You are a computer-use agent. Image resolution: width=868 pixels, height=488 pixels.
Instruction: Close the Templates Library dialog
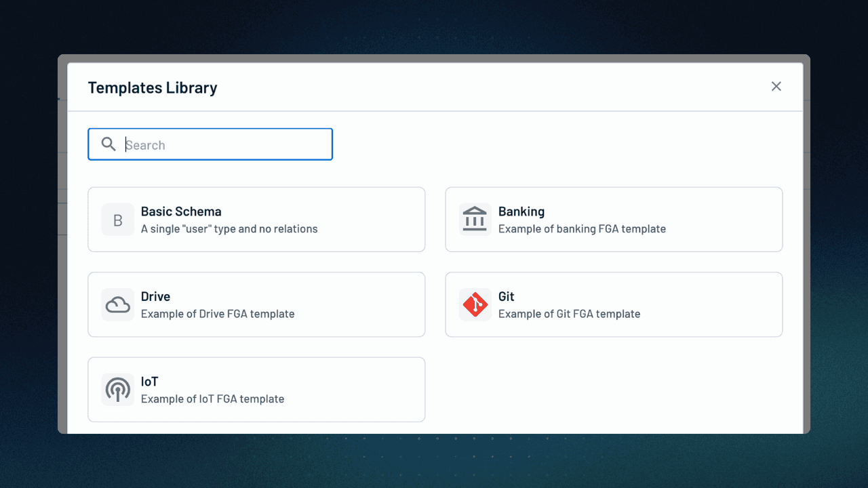click(776, 86)
